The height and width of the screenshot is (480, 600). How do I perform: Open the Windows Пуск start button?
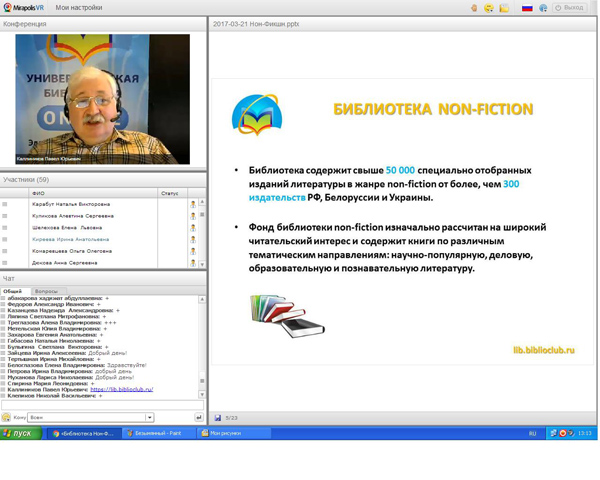tap(21, 433)
